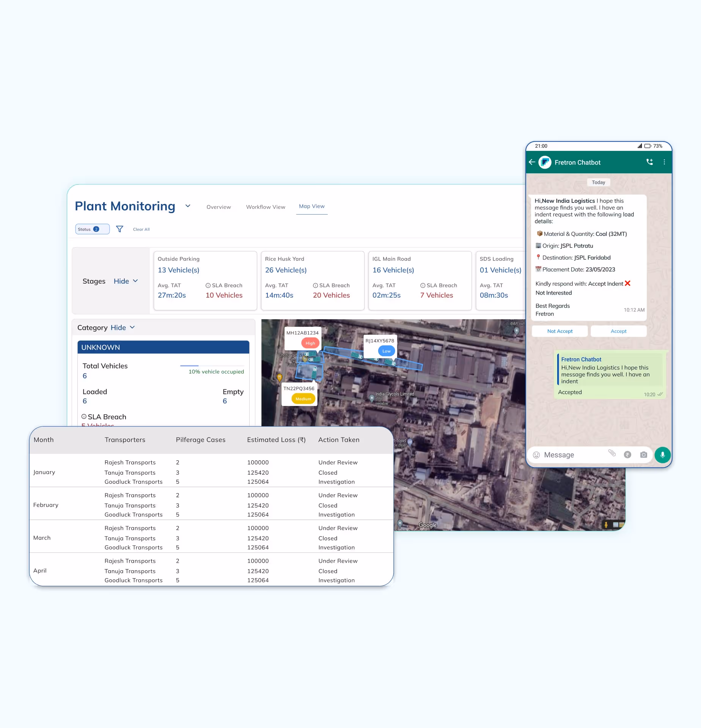The image size is (701, 728).
Task: Open the IGL Main Road stage card
Action: point(420,281)
